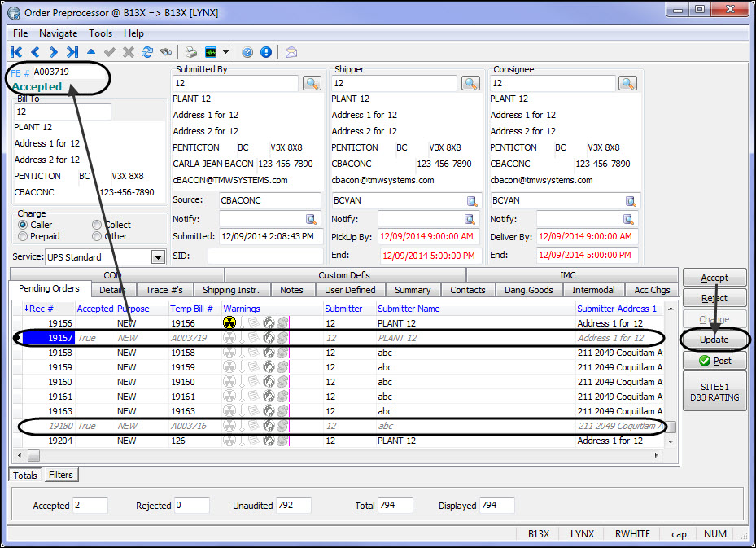Open the dropdown arrow beside monitor icon
The image size is (756, 548).
(225, 52)
